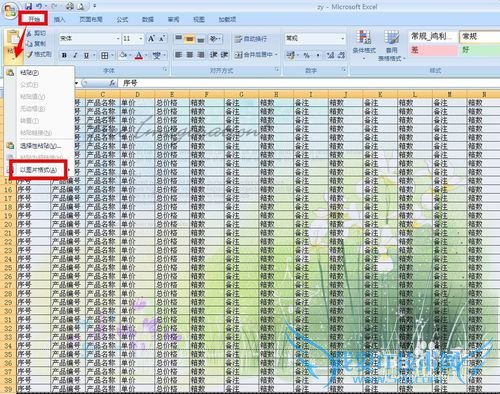The image size is (500, 394).
Task: Click the comma style icon
Action: (318, 55)
